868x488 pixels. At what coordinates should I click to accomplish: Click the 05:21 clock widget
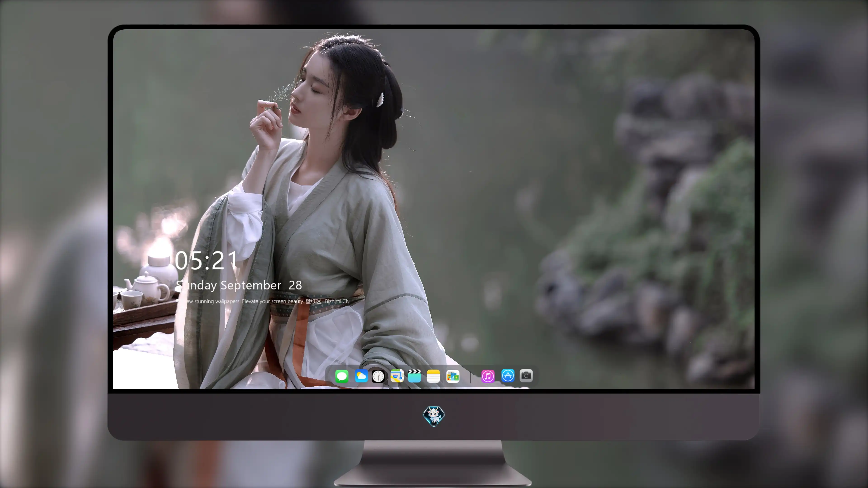point(206,261)
